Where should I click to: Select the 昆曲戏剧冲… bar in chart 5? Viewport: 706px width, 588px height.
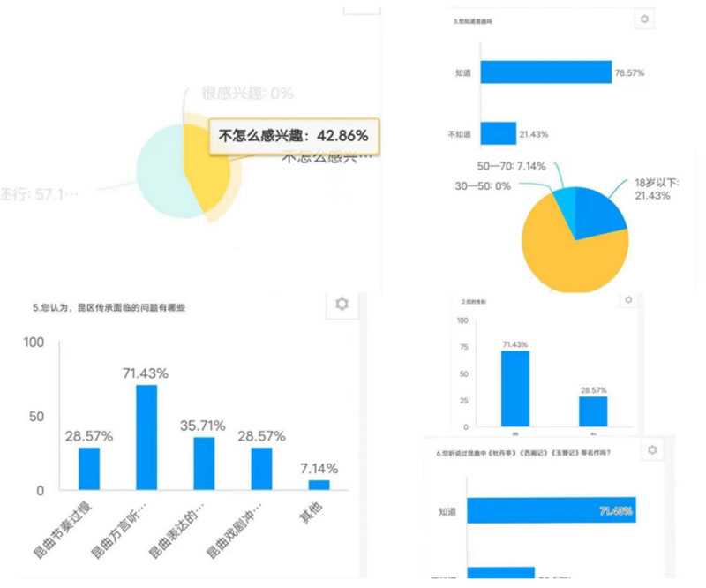pyautogui.click(x=261, y=469)
